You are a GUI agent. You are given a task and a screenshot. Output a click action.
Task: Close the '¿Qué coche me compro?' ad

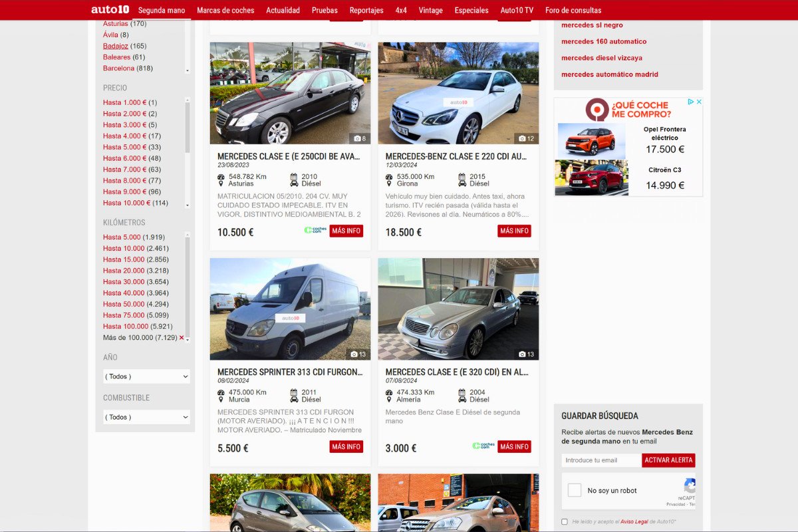[x=699, y=102]
